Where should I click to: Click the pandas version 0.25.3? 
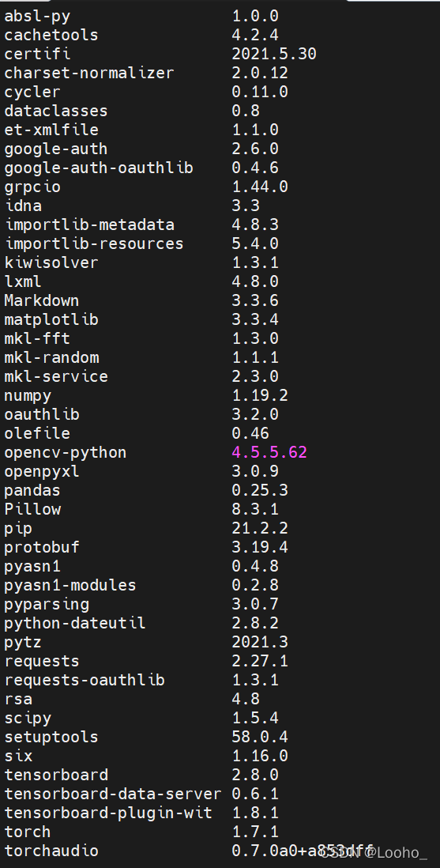260,490
